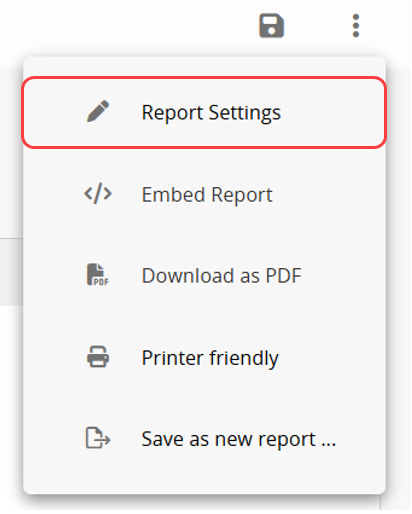Click the floppy disk save icon
The image size is (412, 514).
(x=272, y=25)
